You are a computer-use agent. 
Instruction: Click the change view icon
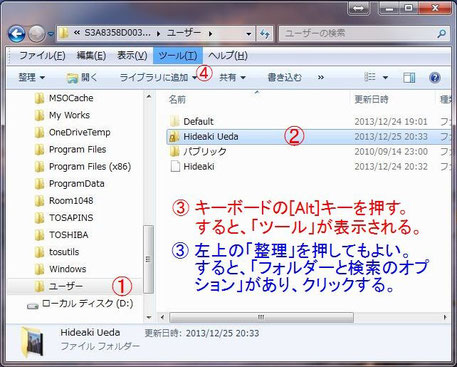pos(370,77)
